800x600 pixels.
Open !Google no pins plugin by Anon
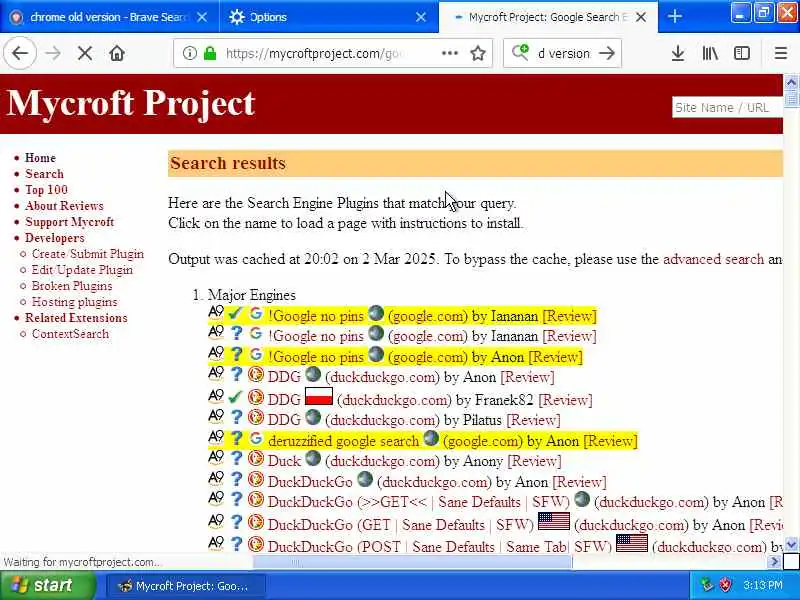pos(316,357)
